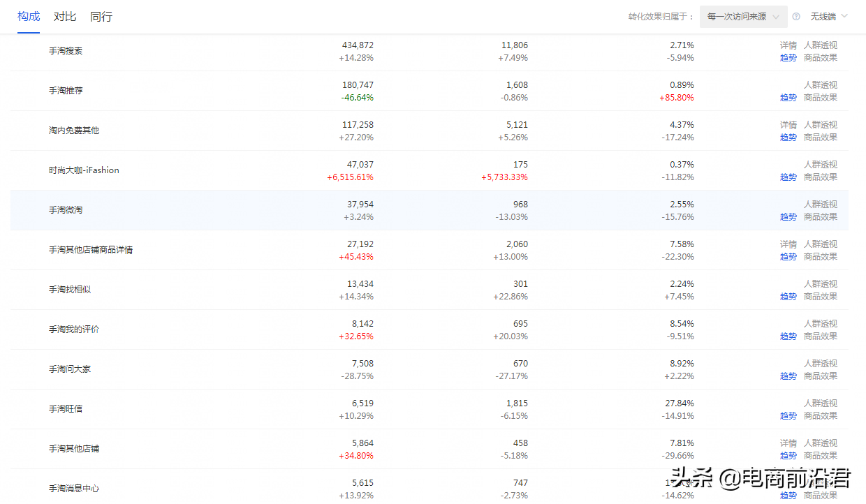Click the 手淘推荐 source name
866x504 pixels.
tap(66, 91)
